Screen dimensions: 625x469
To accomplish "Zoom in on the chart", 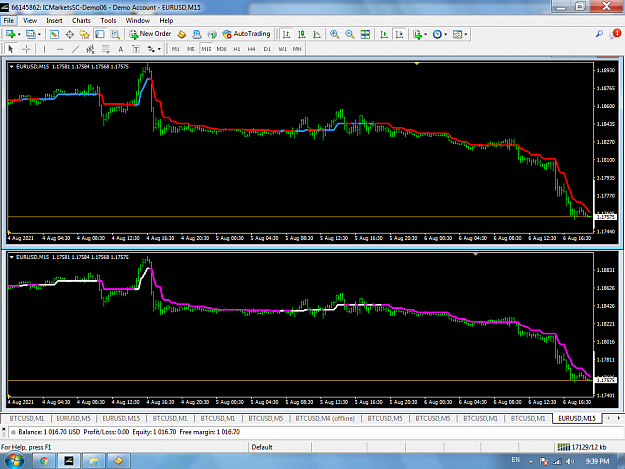I will click(x=334, y=34).
